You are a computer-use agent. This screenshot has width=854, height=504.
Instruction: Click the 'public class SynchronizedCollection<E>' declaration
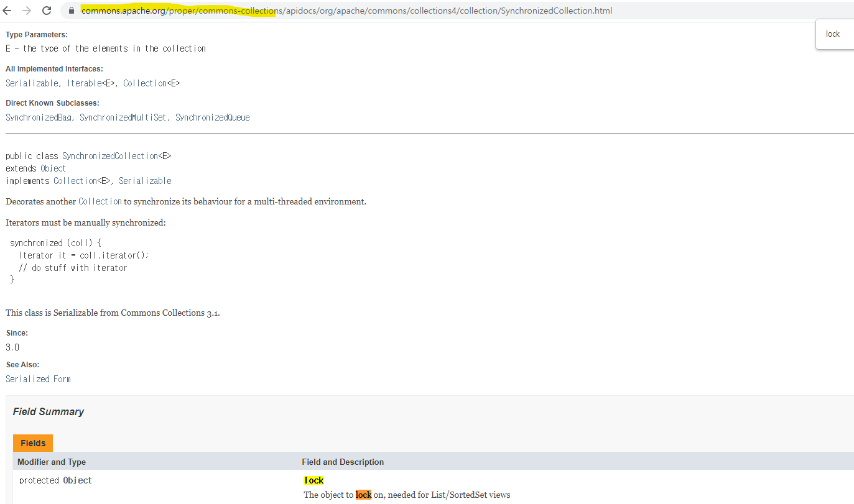(88, 156)
